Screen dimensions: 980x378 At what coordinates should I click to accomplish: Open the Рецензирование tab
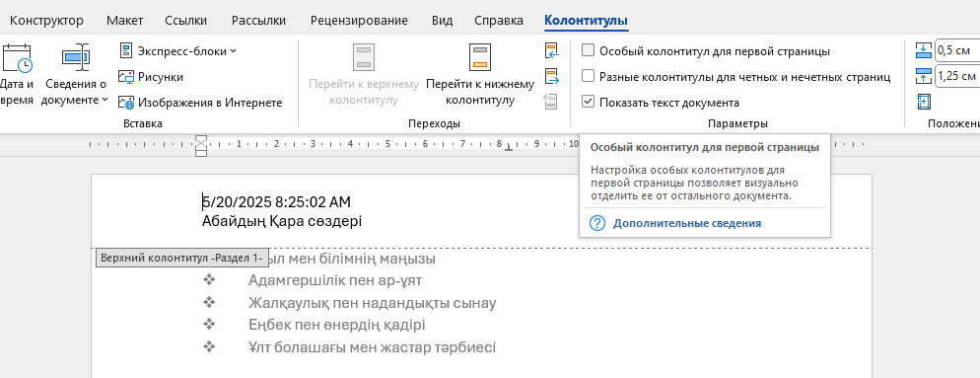(359, 20)
